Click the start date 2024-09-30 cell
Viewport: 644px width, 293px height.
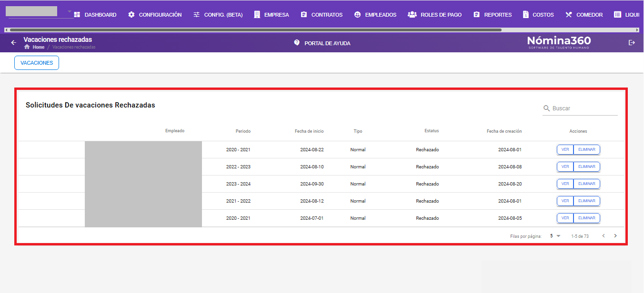click(x=312, y=184)
